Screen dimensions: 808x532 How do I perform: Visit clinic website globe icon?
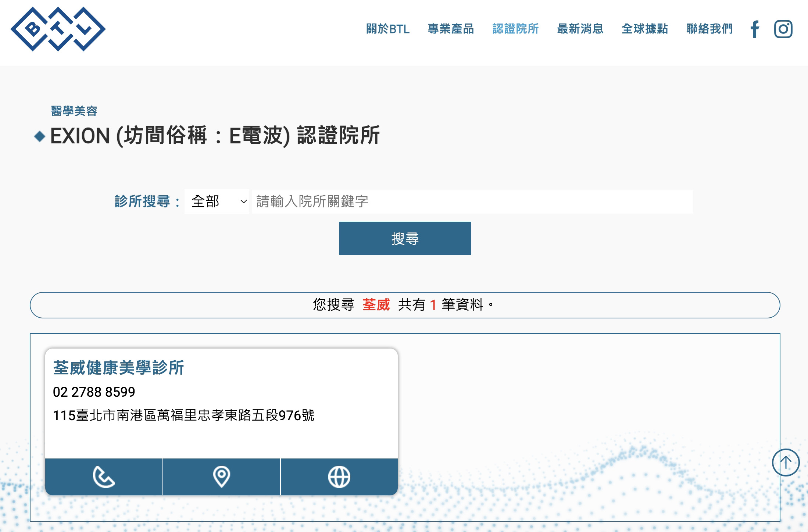(339, 477)
